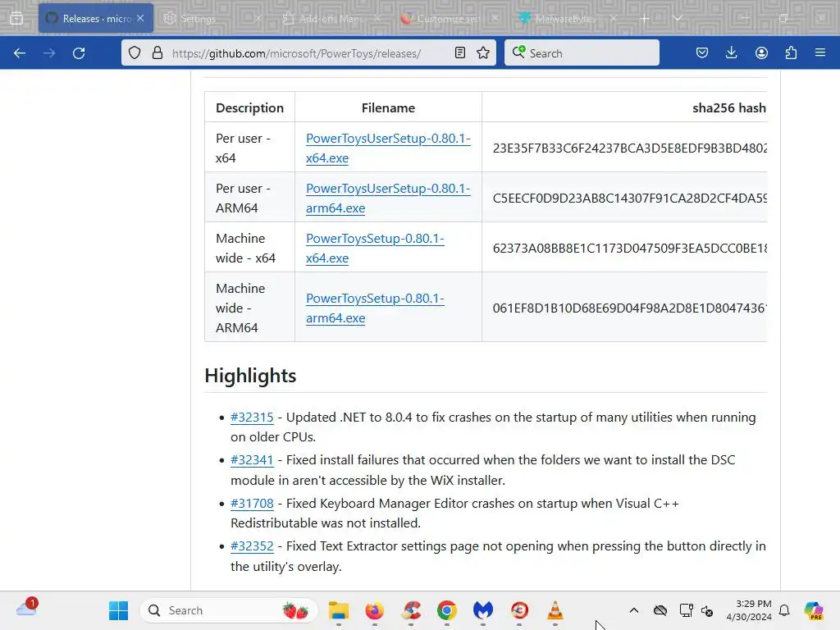Select the sha256 hash starting C5EECF0D

(629, 199)
